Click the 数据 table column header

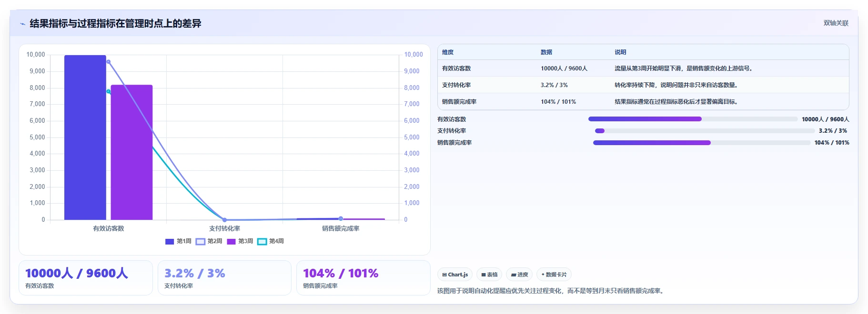point(546,52)
